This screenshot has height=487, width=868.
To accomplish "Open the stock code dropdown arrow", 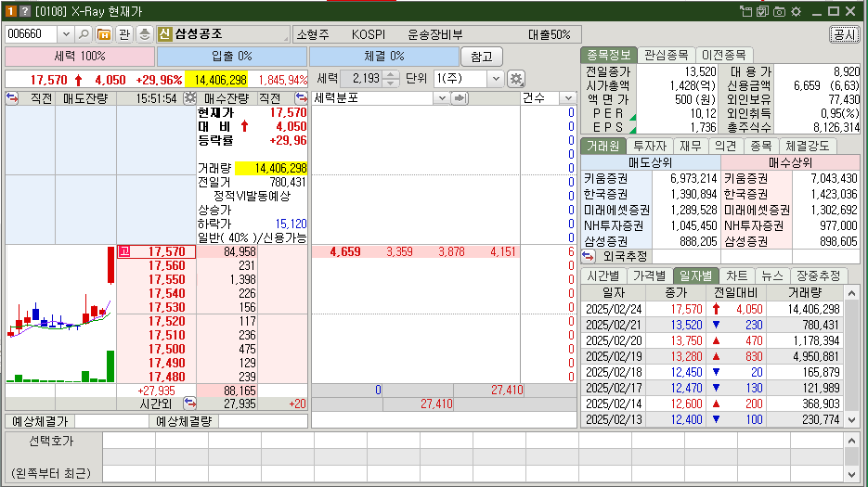I will [66, 34].
